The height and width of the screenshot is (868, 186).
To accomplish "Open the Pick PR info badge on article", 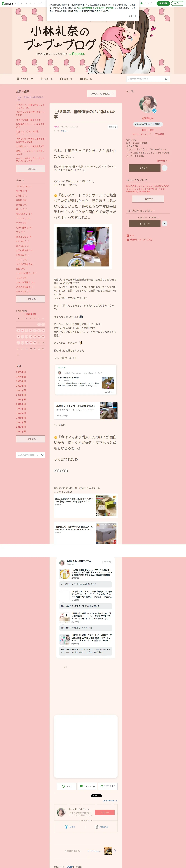I will pyautogui.click(x=112, y=127).
